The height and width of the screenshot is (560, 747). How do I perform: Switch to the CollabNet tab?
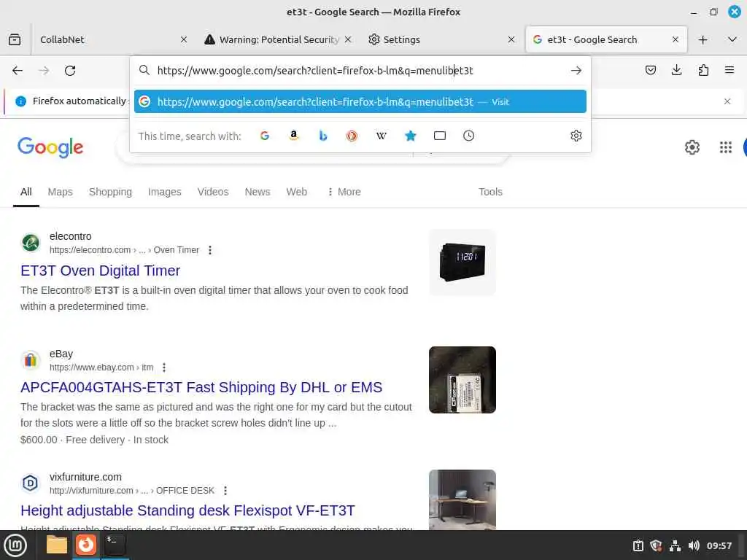[112, 39]
